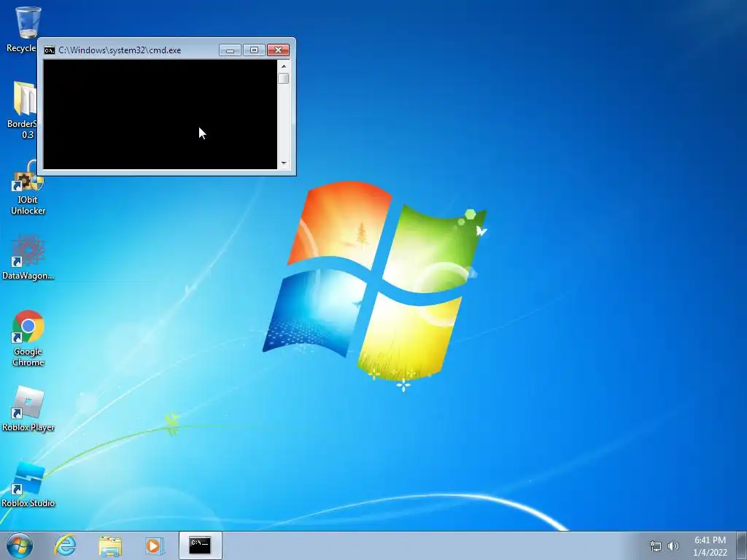Open the Windows Start menu orb
747x560 pixels.
pos(20,545)
